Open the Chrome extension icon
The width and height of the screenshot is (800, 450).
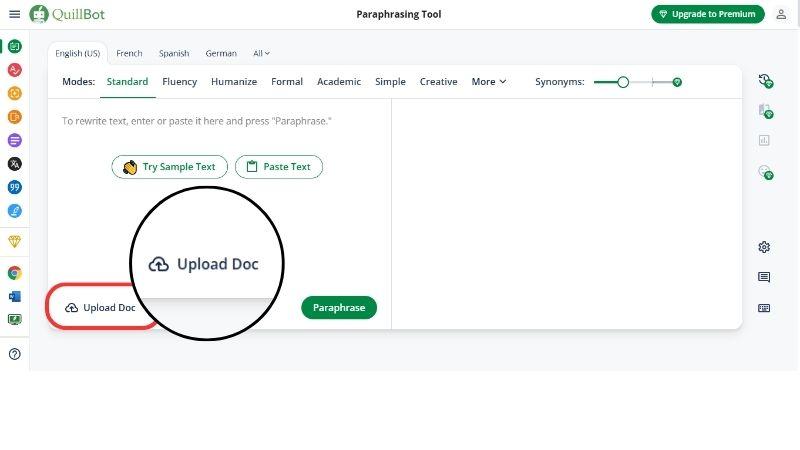[15, 273]
